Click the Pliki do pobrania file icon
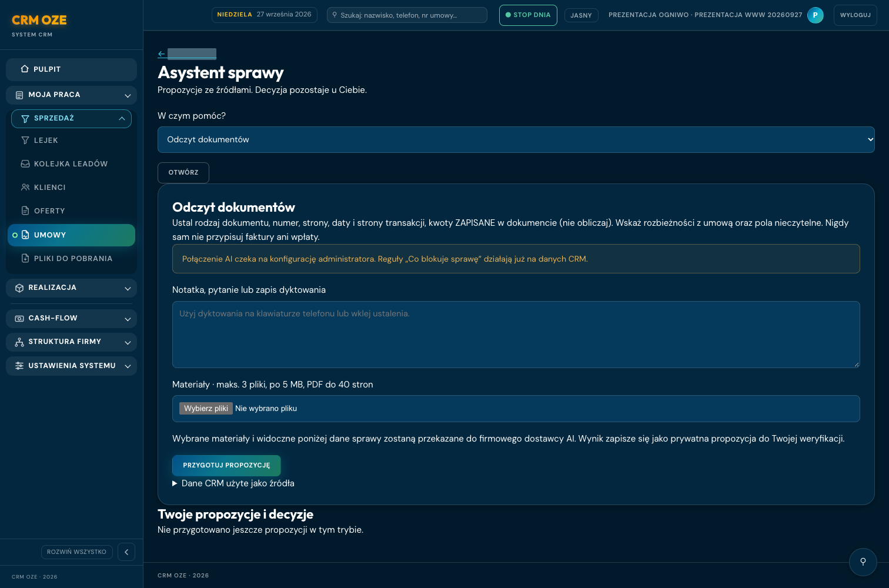 [x=25, y=259]
